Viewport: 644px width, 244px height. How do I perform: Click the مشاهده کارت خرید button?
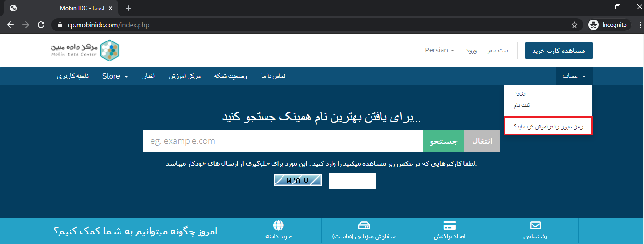558,51
